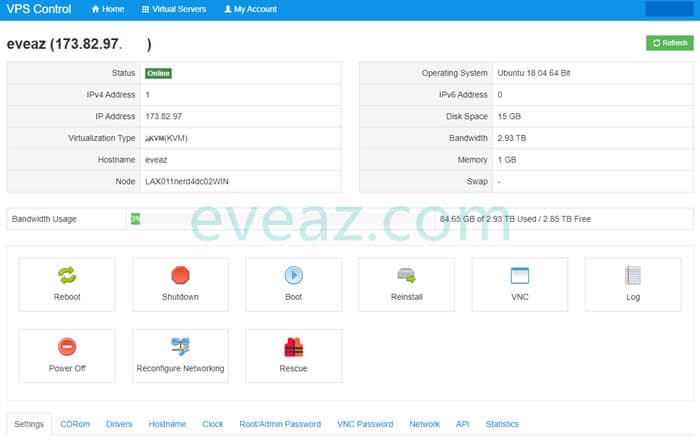Click the Bandwidth Usage progress bar
Viewport: 700px width, 442px height.
(281, 219)
